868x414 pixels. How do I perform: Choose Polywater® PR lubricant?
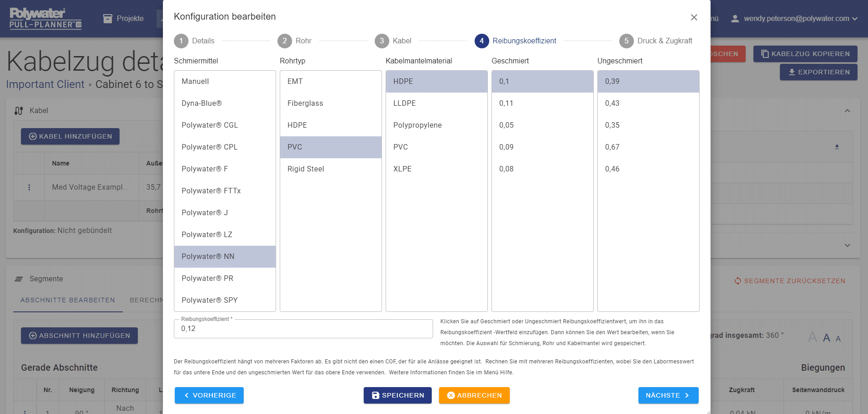(x=225, y=279)
